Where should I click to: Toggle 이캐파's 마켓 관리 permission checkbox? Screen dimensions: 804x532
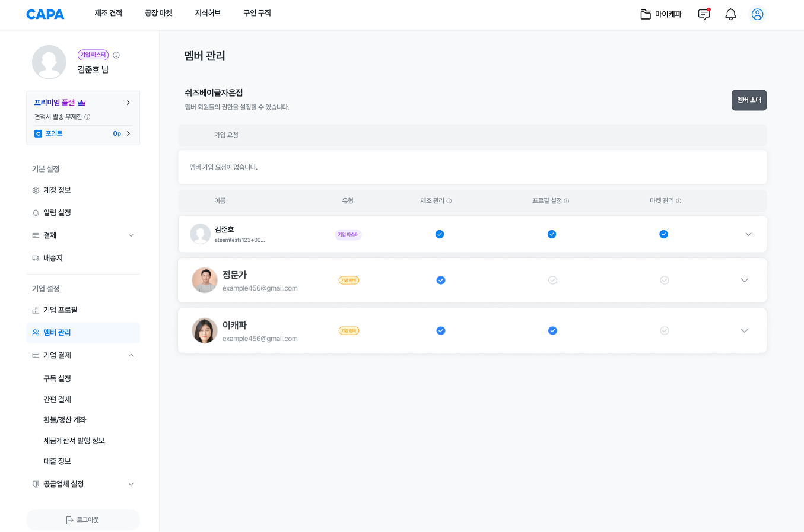click(665, 331)
